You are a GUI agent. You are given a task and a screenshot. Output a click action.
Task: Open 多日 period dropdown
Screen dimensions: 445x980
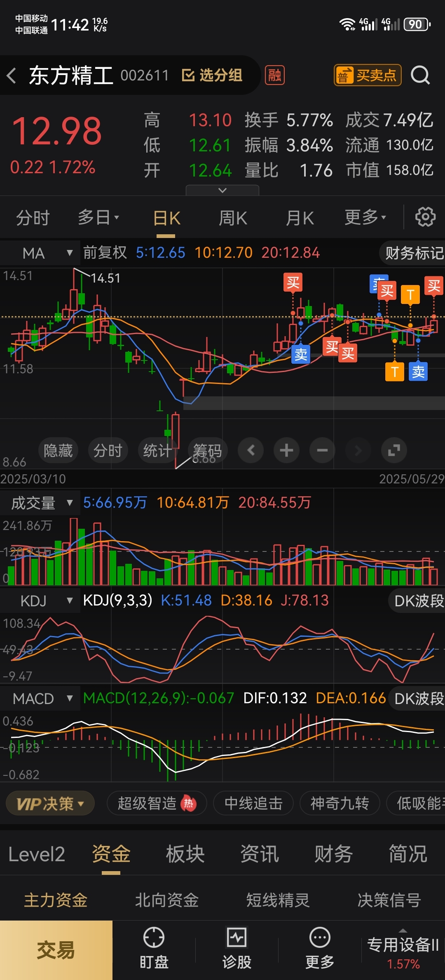pyautogui.click(x=99, y=217)
